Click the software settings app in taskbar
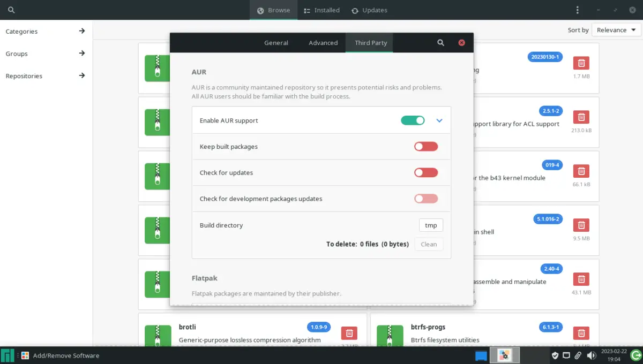643x364 pixels. click(x=504, y=355)
